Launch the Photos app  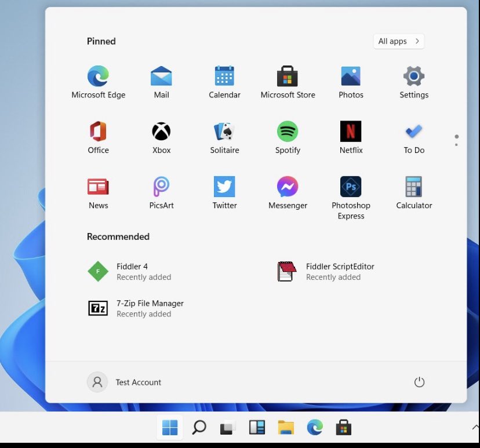click(351, 82)
